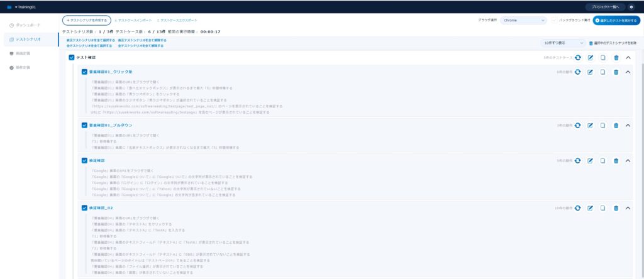Uncheck the テスト確認 scenario checkbox
The height and width of the screenshot is (279, 644).
coord(72,57)
